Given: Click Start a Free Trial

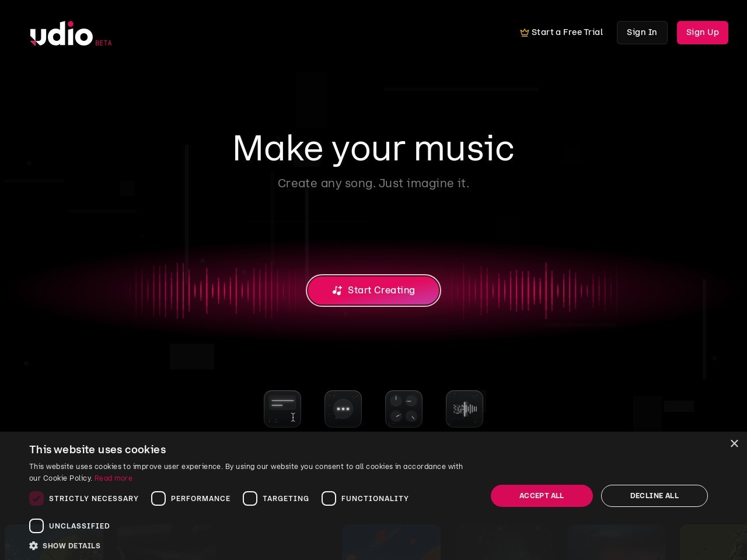Looking at the screenshot, I should (561, 33).
